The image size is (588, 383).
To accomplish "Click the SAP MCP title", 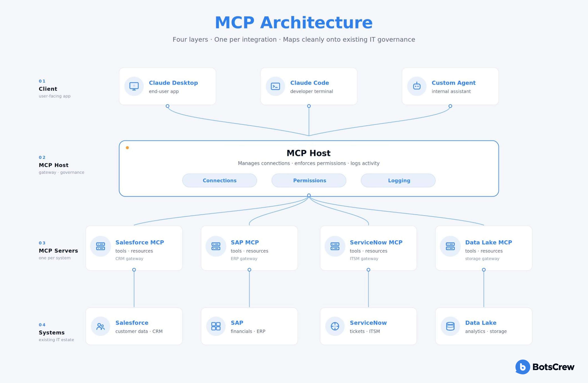I will (245, 242).
